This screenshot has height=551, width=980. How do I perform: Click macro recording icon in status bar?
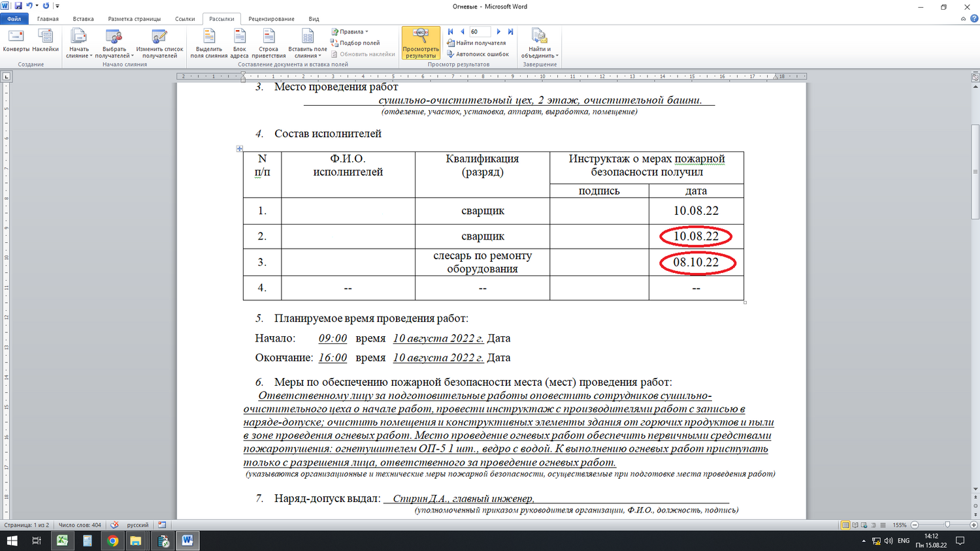(162, 525)
